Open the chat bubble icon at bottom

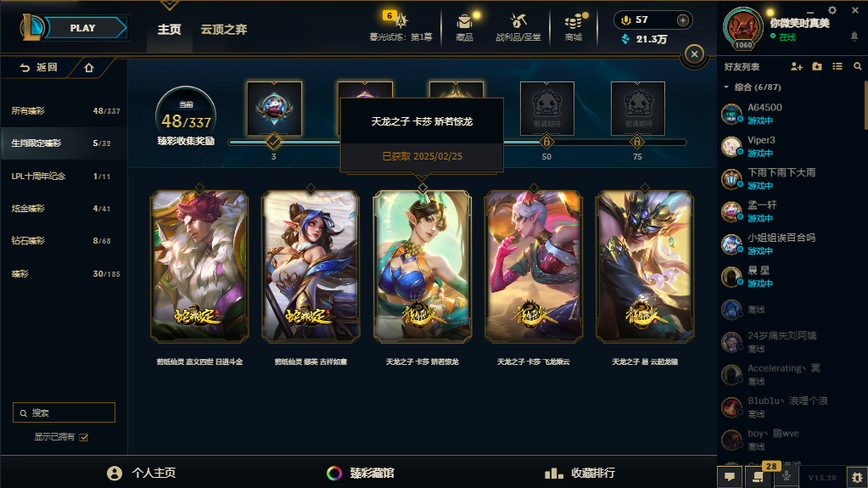(730, 476)
